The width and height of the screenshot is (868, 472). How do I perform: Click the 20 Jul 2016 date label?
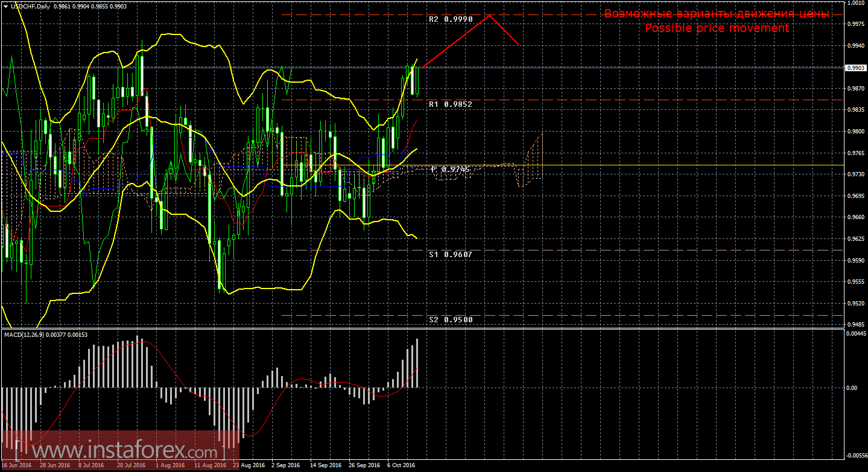coord(131,466)
